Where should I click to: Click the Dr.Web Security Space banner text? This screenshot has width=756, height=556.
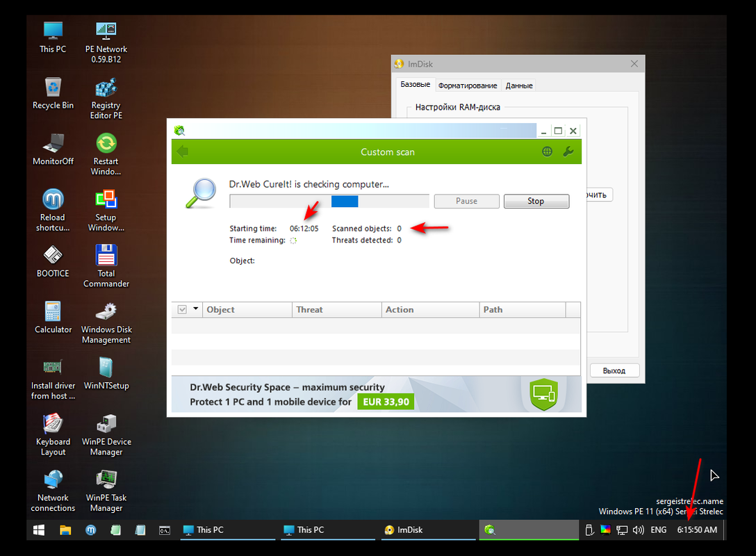(288, 387)
